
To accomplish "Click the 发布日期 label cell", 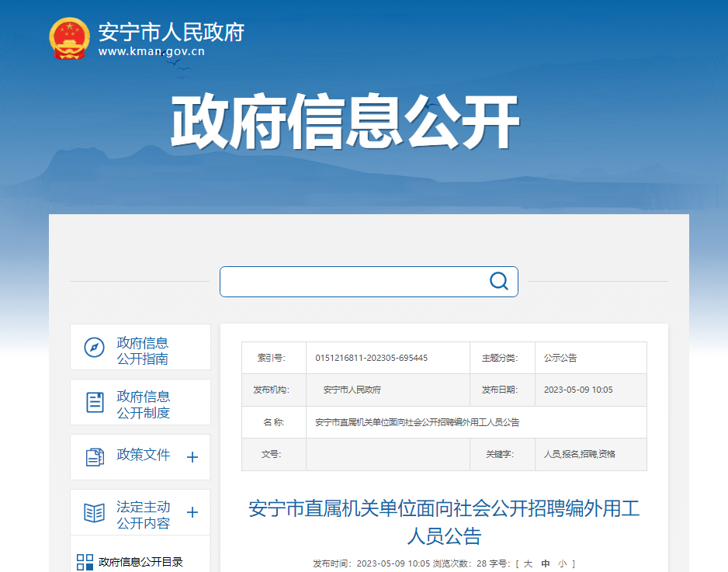I will (502, 390).
